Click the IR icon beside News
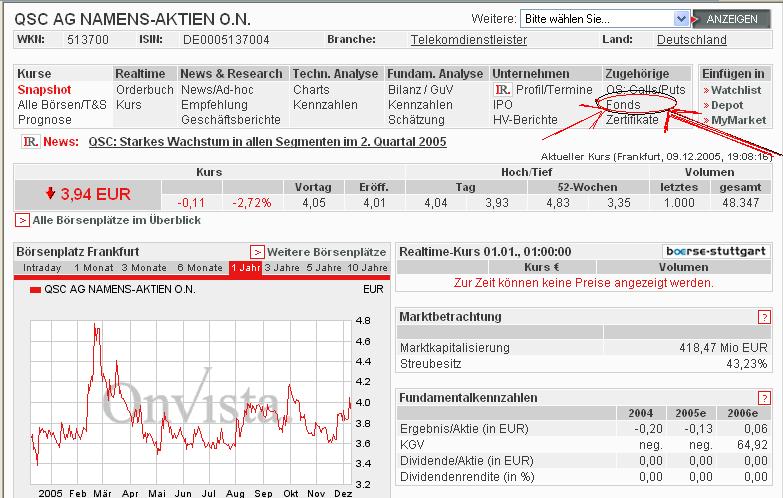Image resolution: width=783 pixels, height=498 pixels. 30,142
